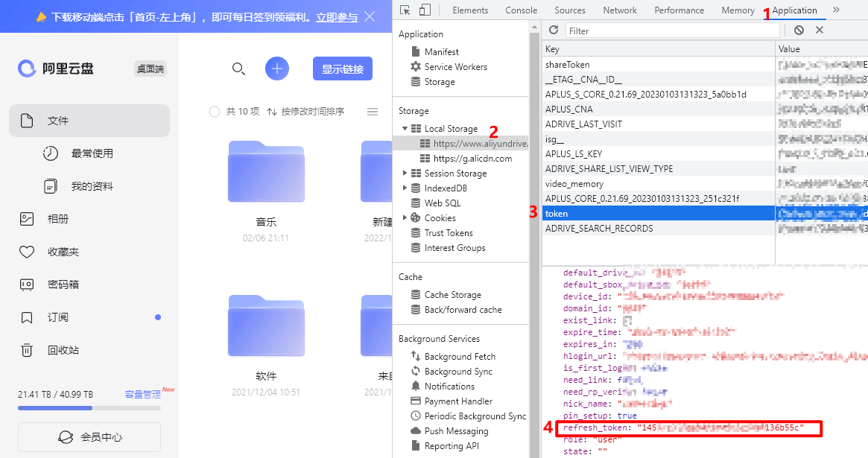Open the 软件 folder thumbnail

point(266,325)
